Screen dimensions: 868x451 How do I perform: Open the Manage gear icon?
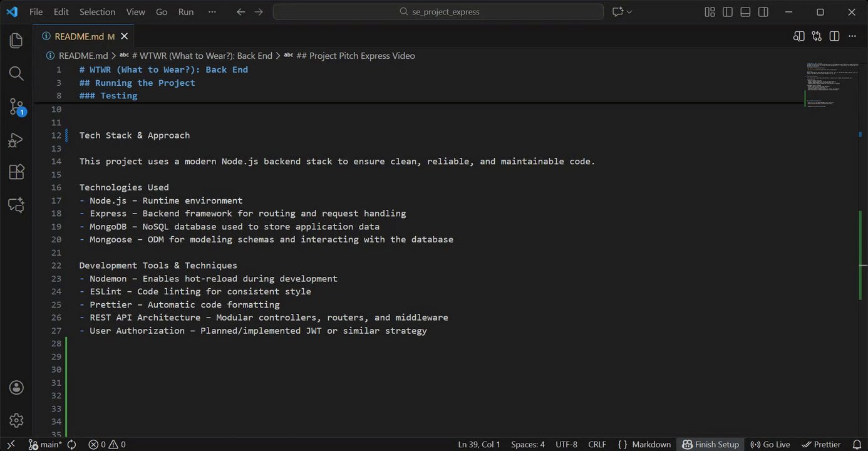pyautogui.click(x=16, y=420)
